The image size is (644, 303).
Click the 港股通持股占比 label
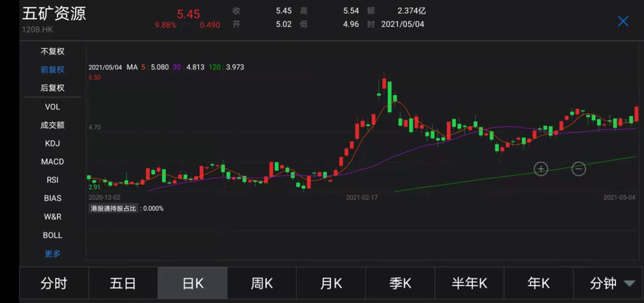click(x=113, y=209)
